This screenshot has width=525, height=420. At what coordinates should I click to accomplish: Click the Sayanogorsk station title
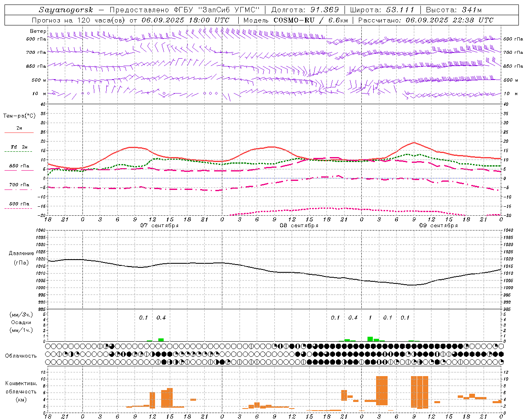click(66, 10)
